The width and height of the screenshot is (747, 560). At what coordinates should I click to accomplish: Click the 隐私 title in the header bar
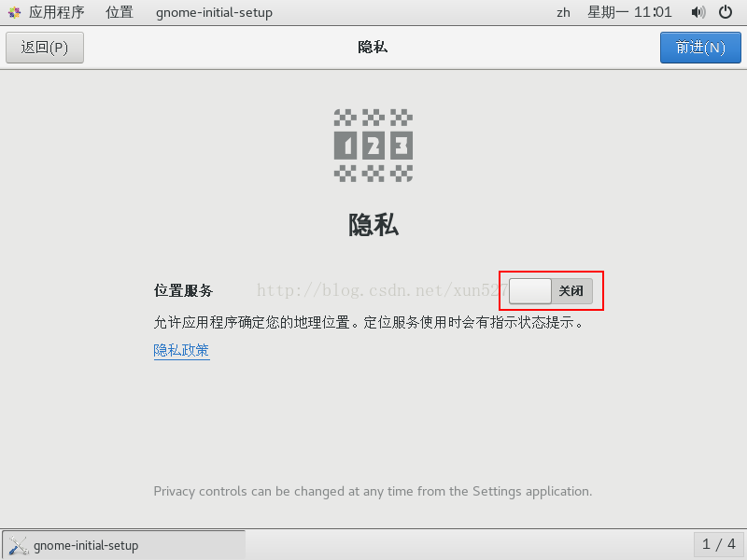(373, 48)
